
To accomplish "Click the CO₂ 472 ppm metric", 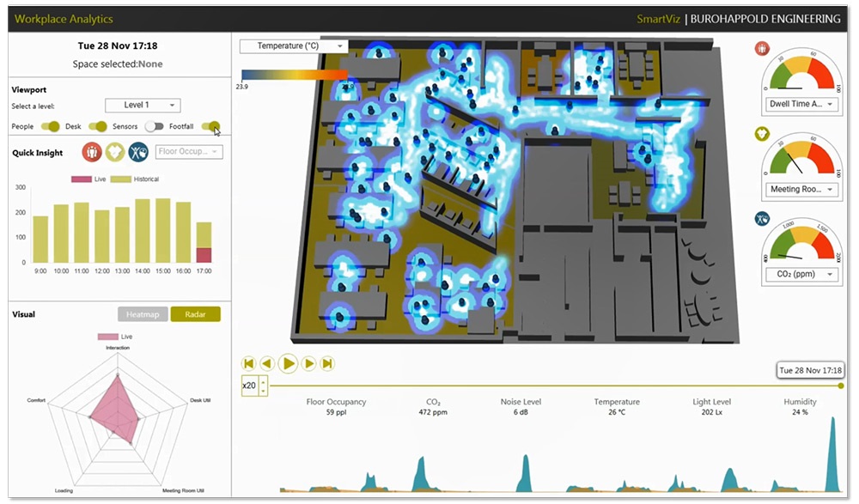I will click(433, 406).
